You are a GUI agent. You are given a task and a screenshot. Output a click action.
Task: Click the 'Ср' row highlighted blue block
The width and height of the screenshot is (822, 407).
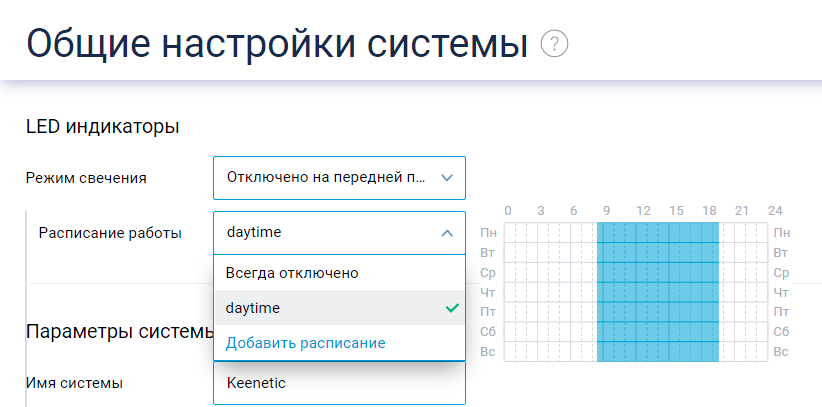coord(657,272)
